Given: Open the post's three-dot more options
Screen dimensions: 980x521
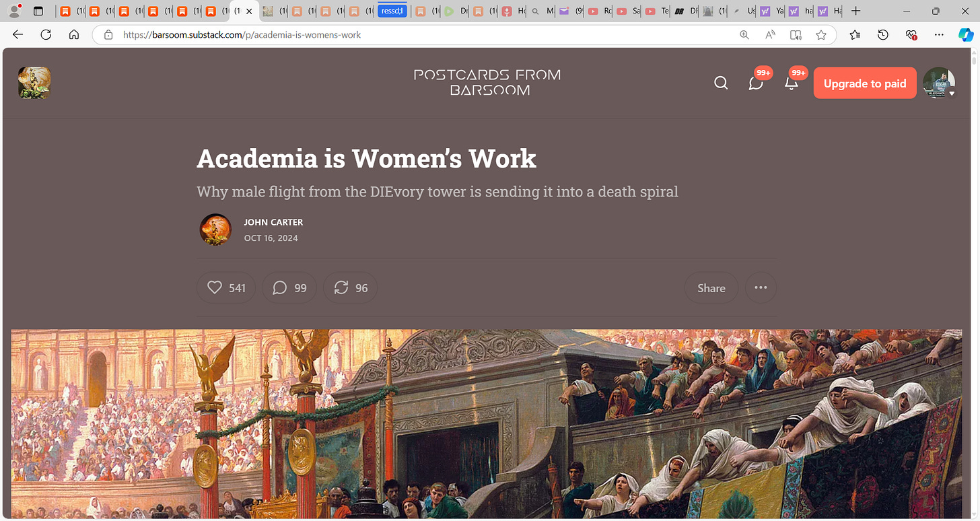Looking at the screenshot, I should 761,288.
